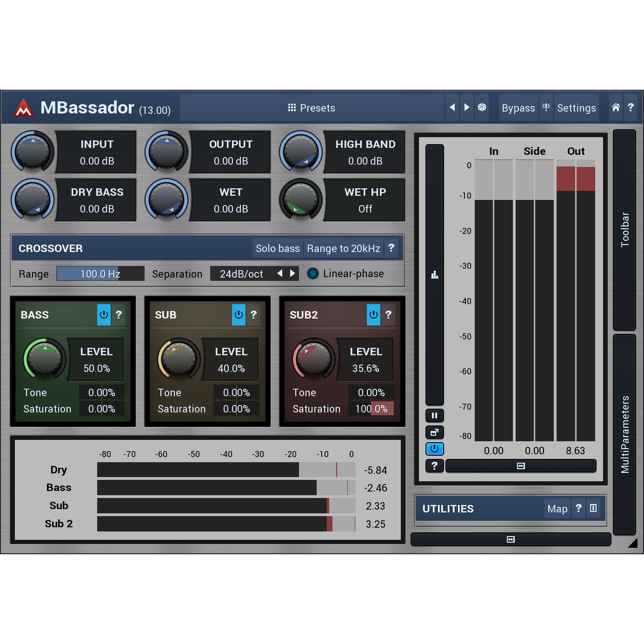Click the Solo bass button
Screen dimensions: 644x644
pyautogui.click(x=278, y=248)
